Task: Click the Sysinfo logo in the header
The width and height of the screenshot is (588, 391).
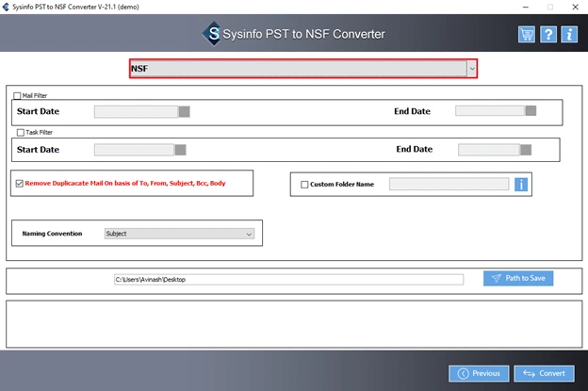Action: pos(213,34)
